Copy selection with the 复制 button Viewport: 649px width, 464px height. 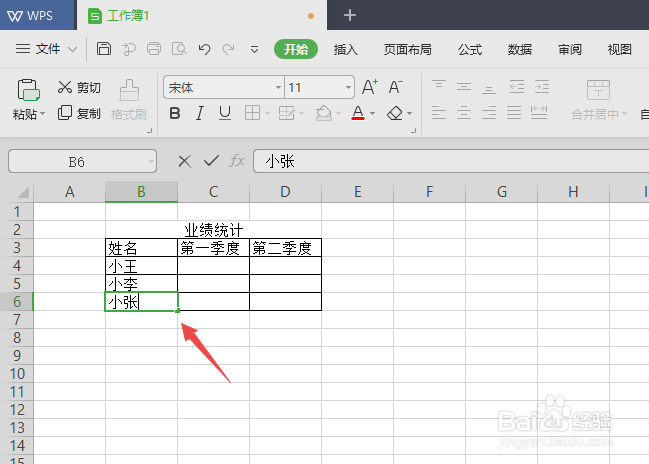(79, 113)
